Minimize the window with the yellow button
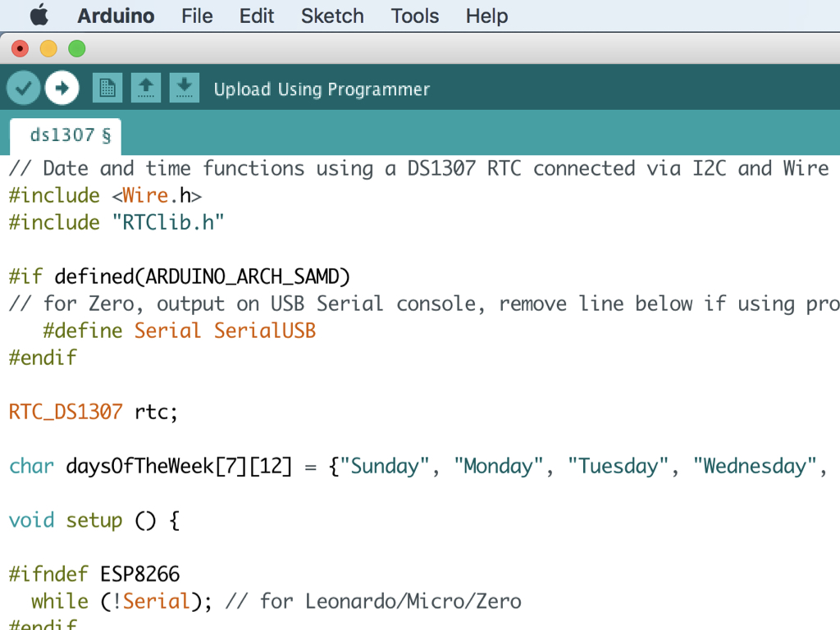The height and width of the screenshot is (630, 840). coord(48,48)
